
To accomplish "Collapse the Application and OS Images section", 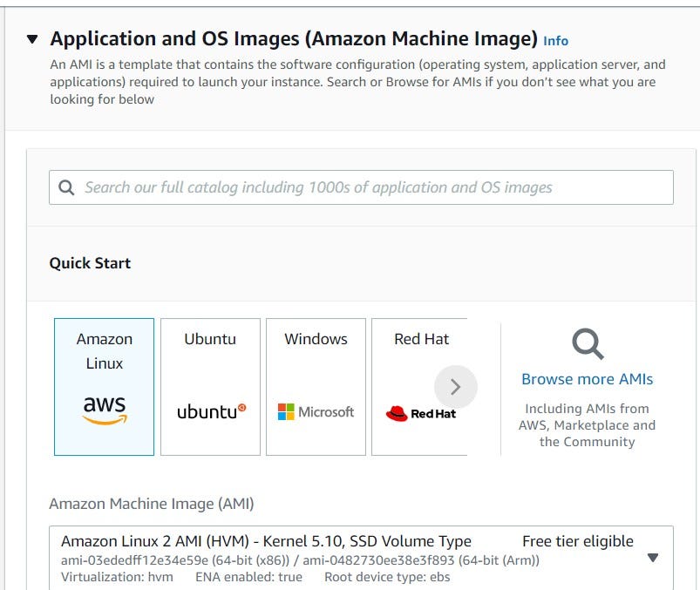I will coord(31,37).
